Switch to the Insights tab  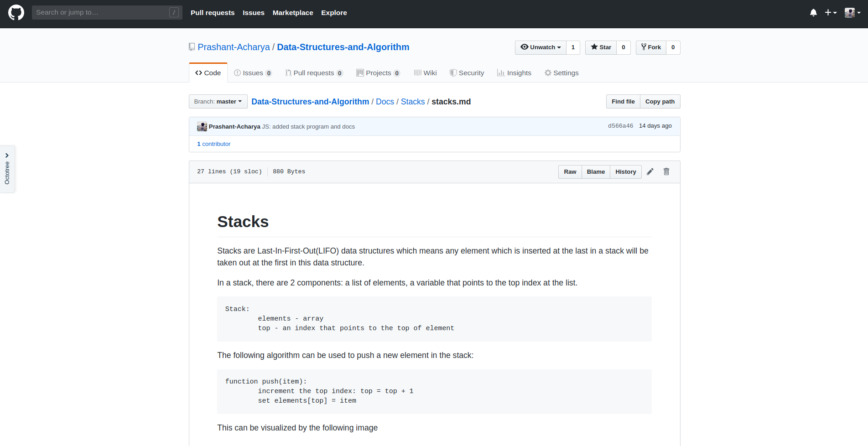tap(514, 73)
